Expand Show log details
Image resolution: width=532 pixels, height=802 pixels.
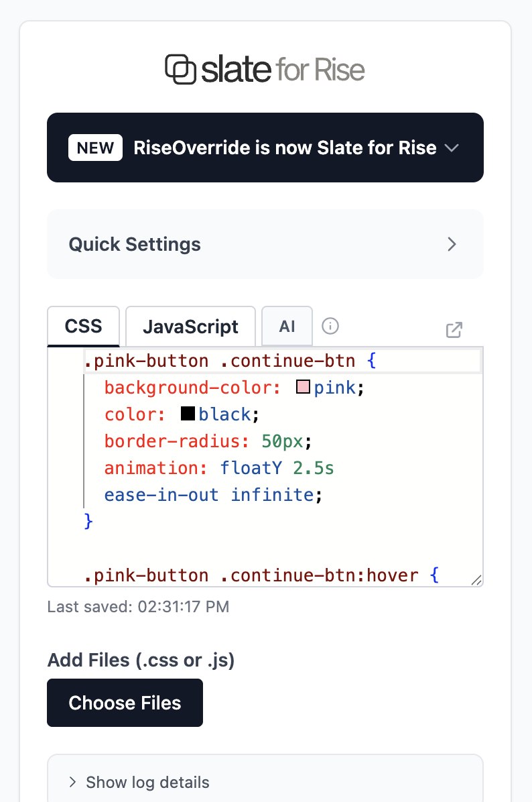[147, 782]
